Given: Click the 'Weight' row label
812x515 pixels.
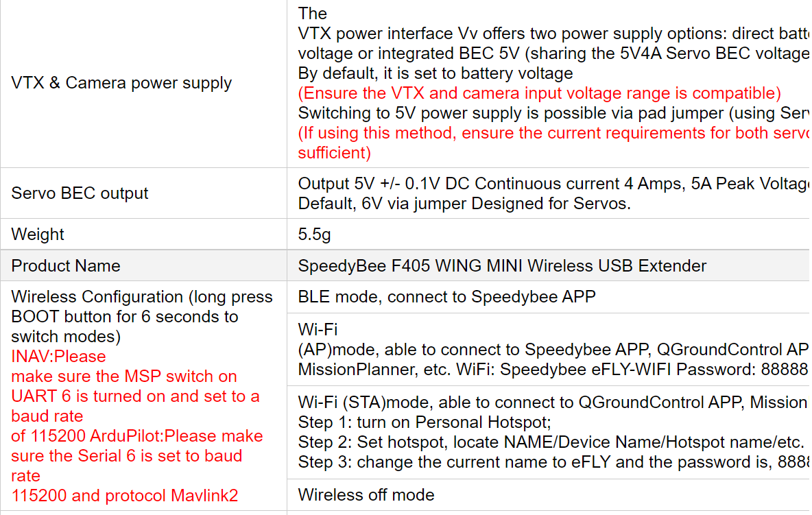Looking at the screenshot, I should [x=37, y=235].
